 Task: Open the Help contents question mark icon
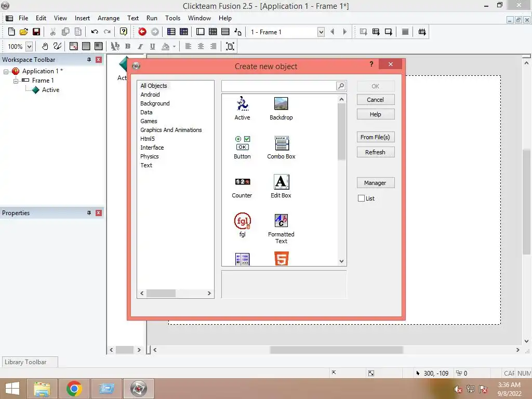tap(124, 32)
